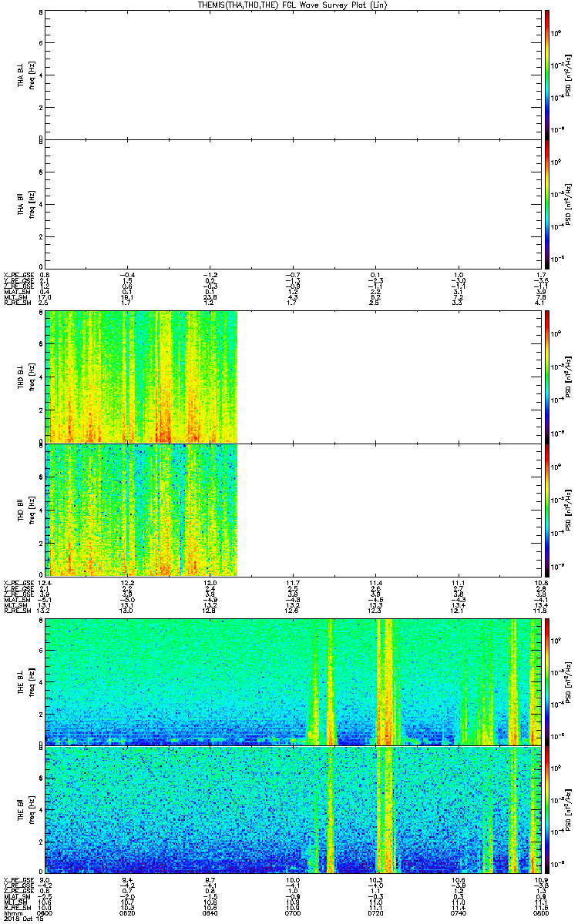Viewport: 578px width, 924px height.
Task: Click inside the empty THA BII plot panel
Action: pyautogui.click(x=293, y=204)
